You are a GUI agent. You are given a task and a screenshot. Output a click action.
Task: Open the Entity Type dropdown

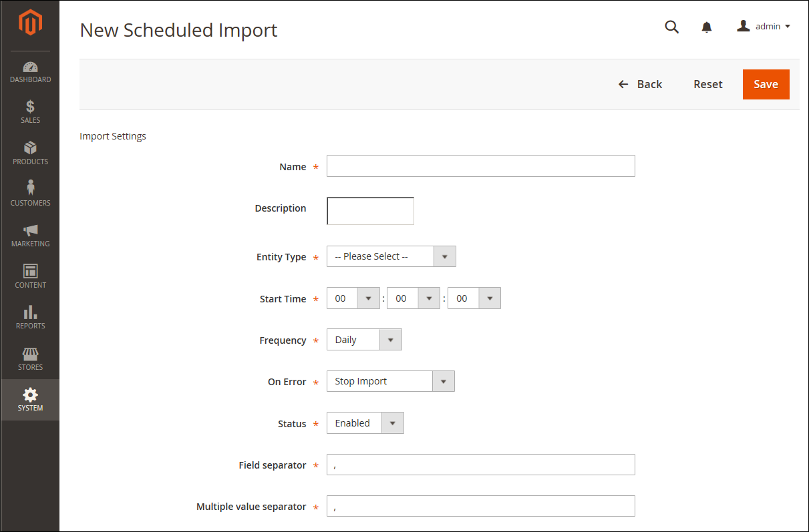pyautogui.click(x=391, y=256)
